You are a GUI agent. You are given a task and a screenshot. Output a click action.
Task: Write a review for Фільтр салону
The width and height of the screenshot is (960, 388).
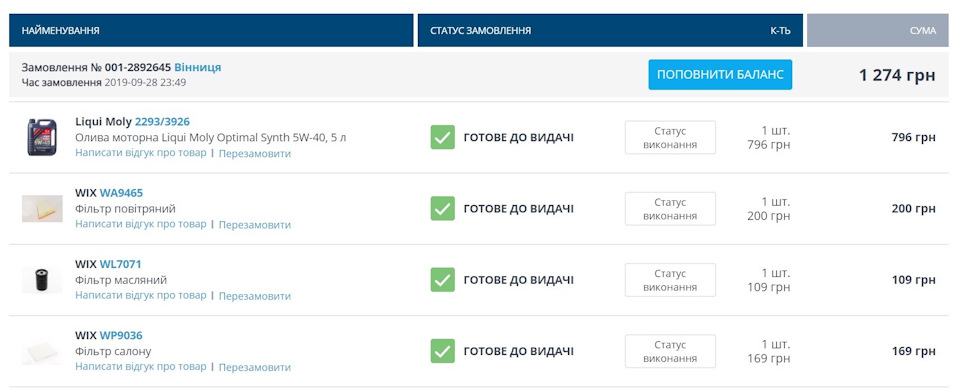tap(141, 367)
